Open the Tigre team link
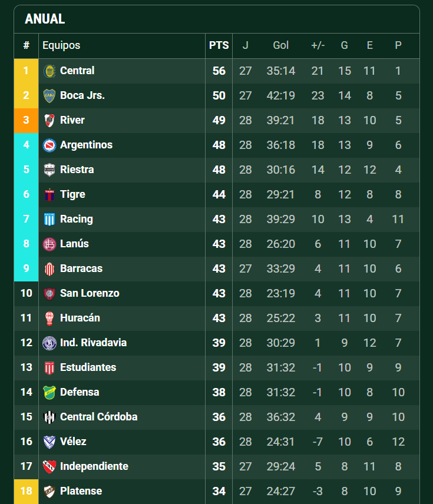Screen dimensions: 433x504 (x=72, y=194)
